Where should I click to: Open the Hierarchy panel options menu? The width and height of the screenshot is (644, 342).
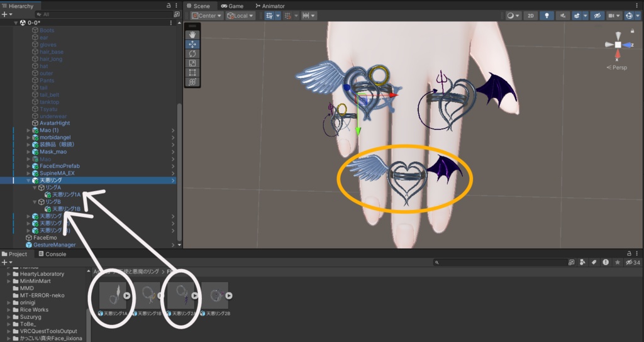pos(176,5)
